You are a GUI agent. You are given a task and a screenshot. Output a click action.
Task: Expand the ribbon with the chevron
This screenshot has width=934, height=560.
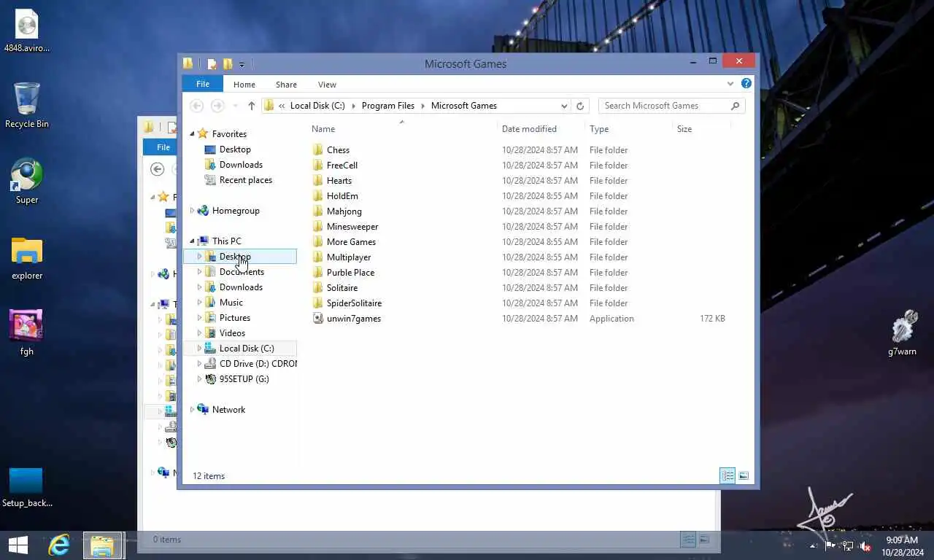tap(730, 84)
